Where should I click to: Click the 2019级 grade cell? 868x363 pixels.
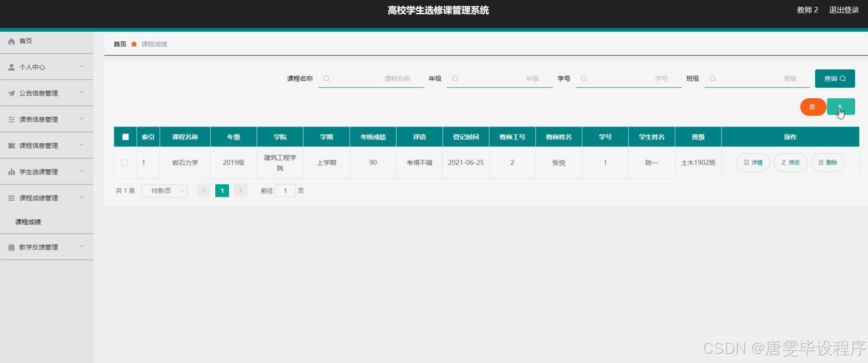pyautogui.click(x=234, y=162)
